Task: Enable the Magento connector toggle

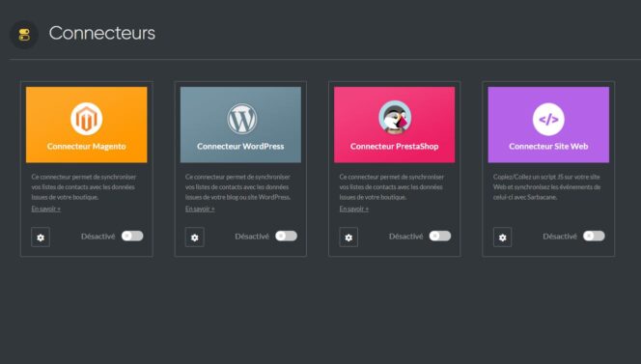Action: point(132,236)
